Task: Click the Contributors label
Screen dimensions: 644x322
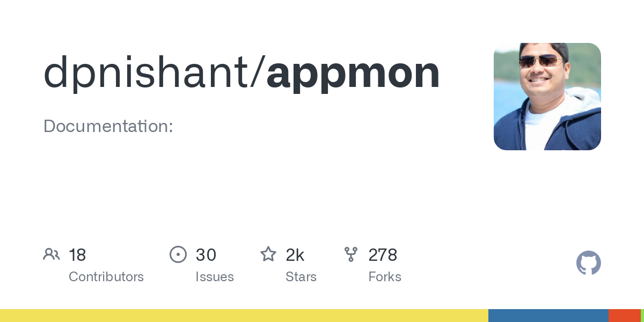Action: click(x=106, y=277)
